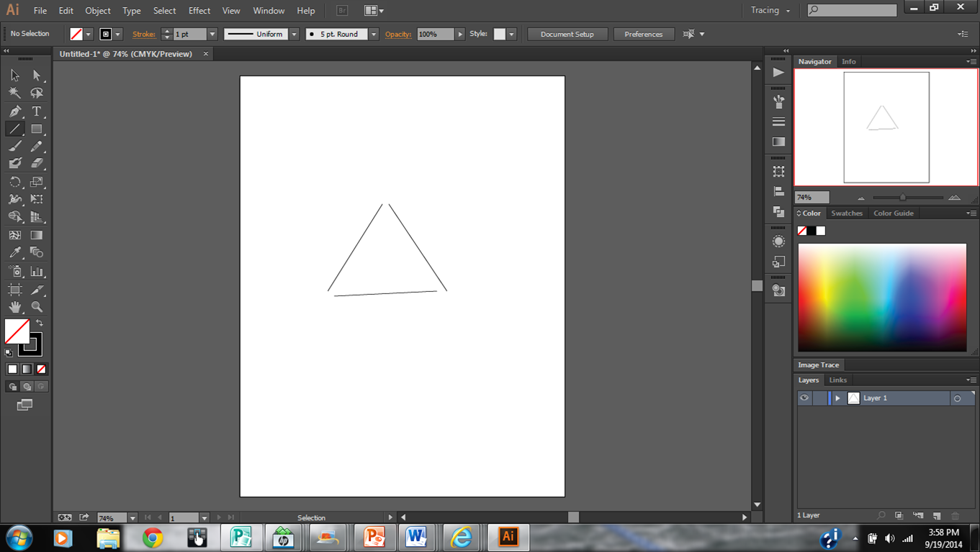
Task: Open the Effect menu
Action: [x=199, y=11]
